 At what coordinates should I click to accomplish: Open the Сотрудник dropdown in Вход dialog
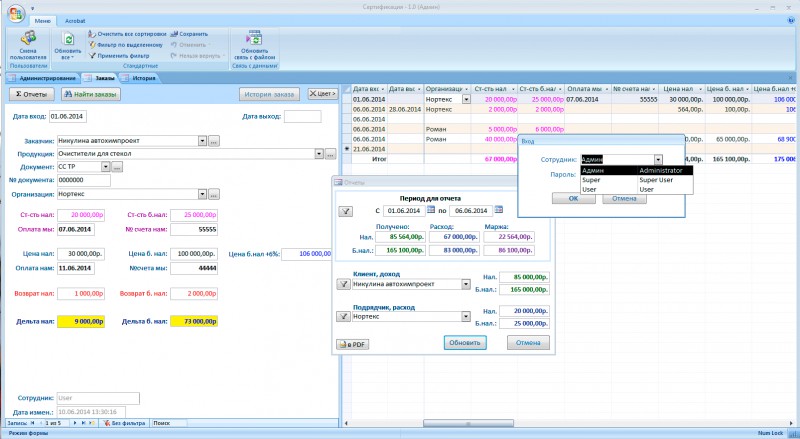658,160
